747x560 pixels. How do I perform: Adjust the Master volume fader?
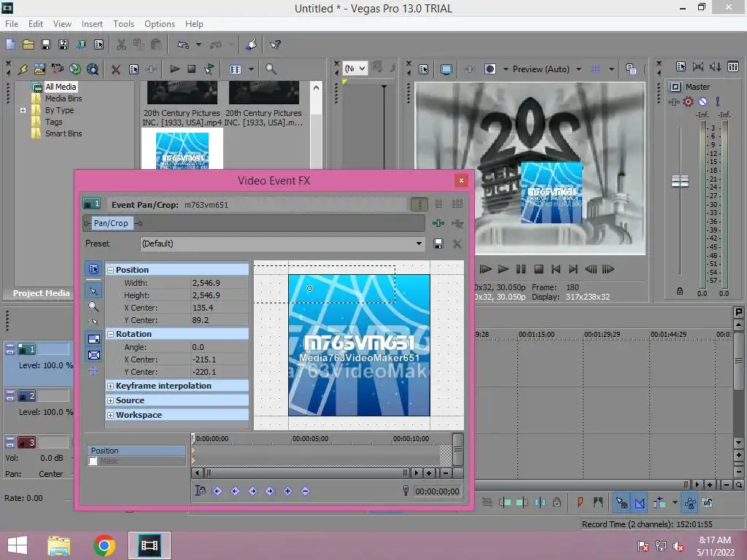click(680, 181)
